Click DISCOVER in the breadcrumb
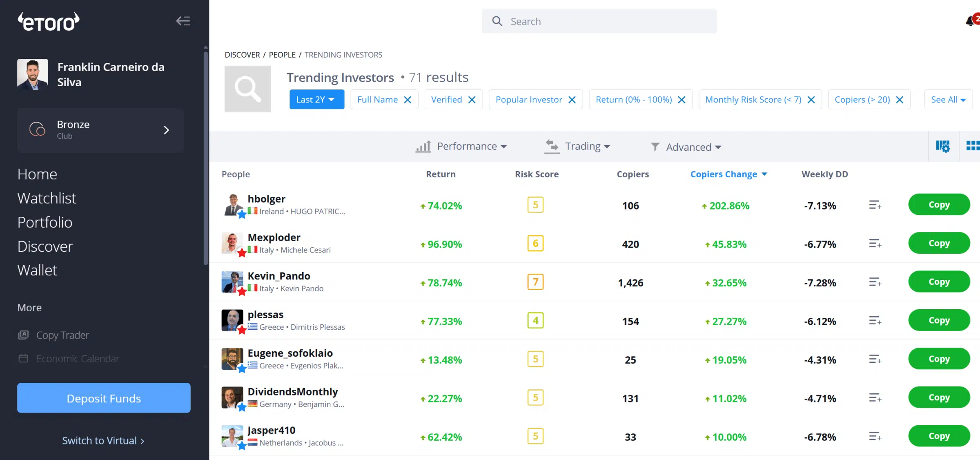Viewport: 980px width, 460px height. coord(242,55)
